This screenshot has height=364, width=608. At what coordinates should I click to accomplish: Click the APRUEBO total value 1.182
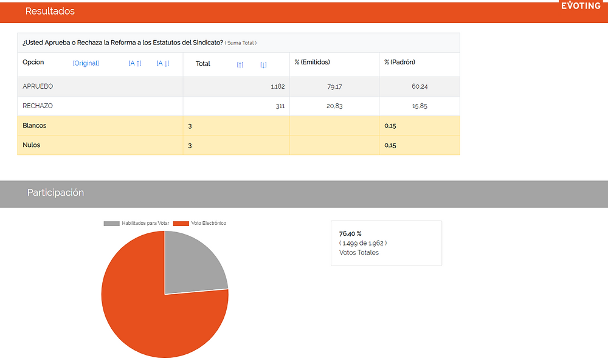278,86
